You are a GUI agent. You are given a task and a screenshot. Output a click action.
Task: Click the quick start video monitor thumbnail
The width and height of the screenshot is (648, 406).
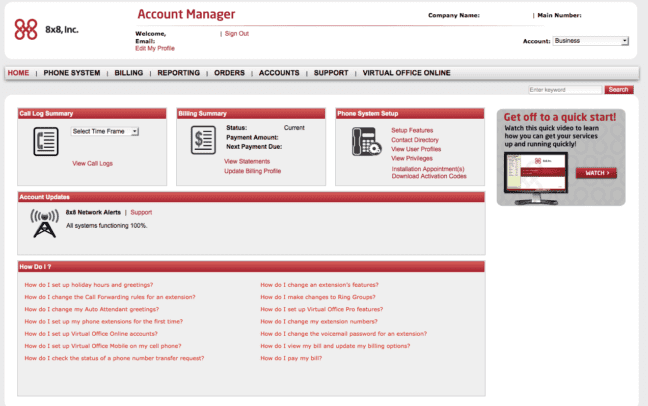point(536,178)
